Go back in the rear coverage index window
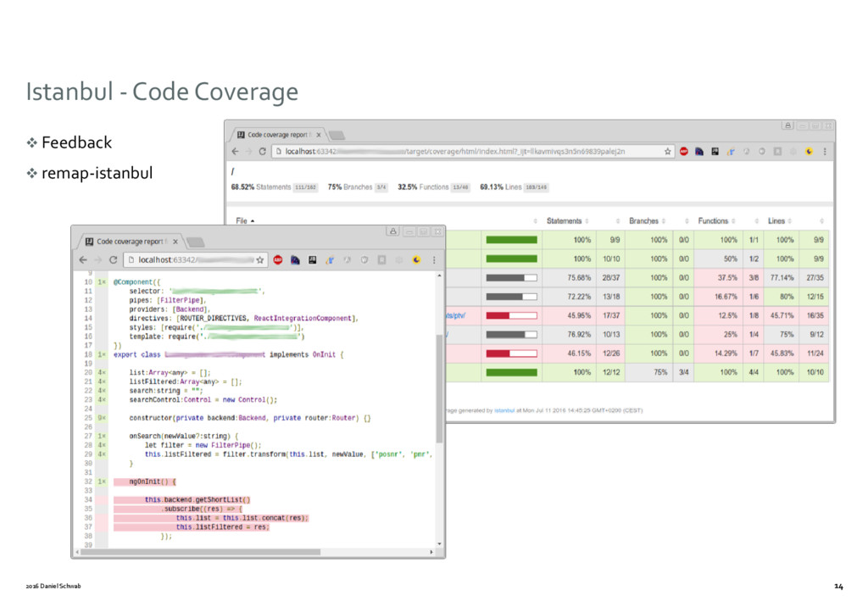 tap(236, 151)
